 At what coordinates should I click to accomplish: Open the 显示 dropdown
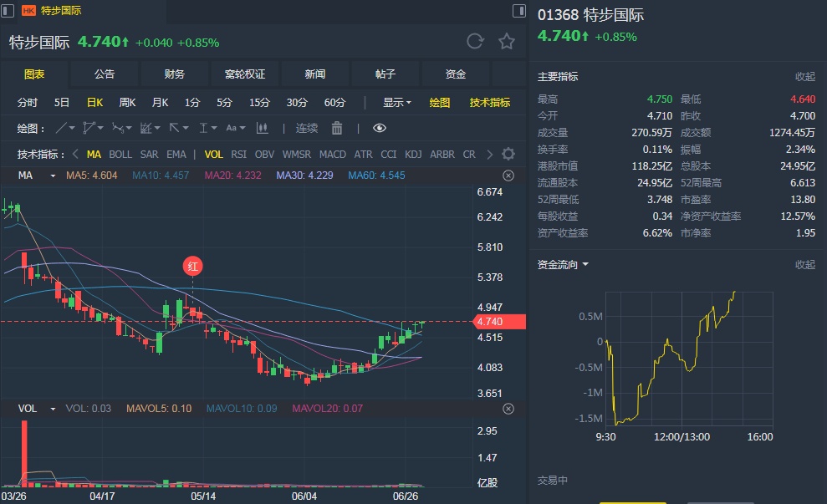click(x=396, y=103)
